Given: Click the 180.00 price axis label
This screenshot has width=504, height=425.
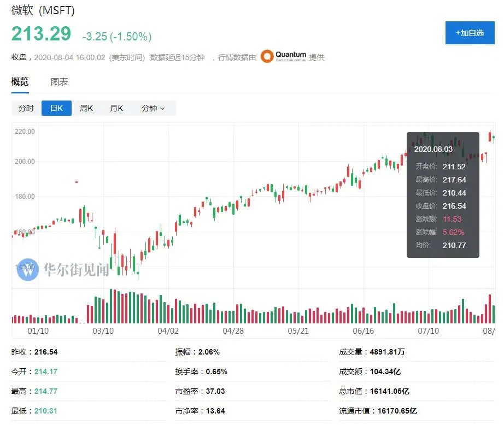Looking at the screenshot, I should (x=25, y=196).
